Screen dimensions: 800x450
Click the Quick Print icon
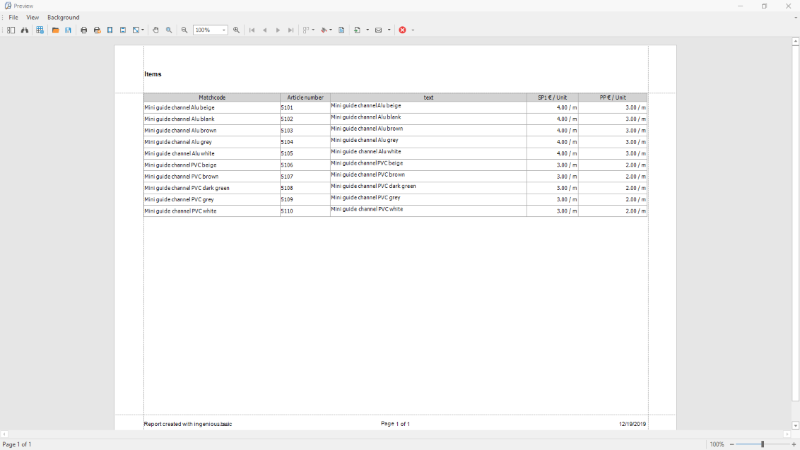(x=97, y=30)
